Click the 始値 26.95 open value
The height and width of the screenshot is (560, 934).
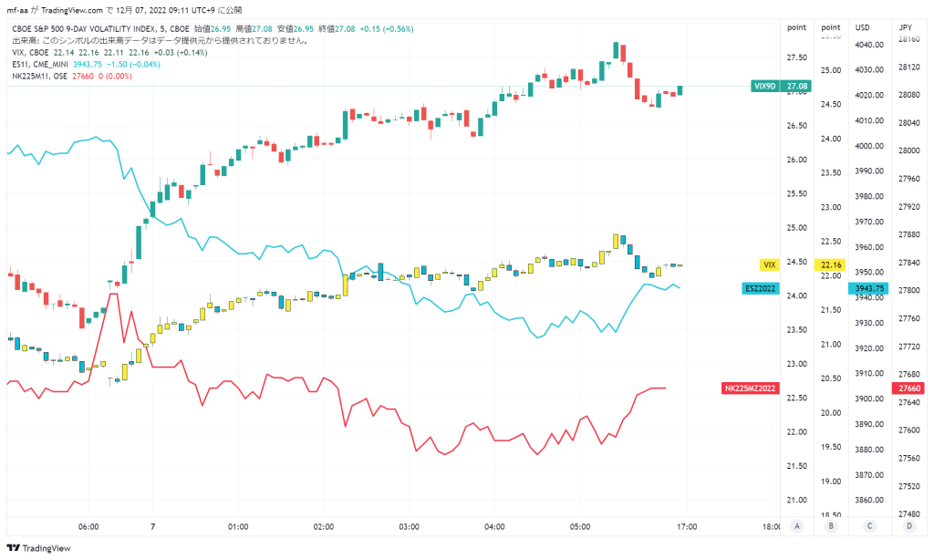point(213,28)
